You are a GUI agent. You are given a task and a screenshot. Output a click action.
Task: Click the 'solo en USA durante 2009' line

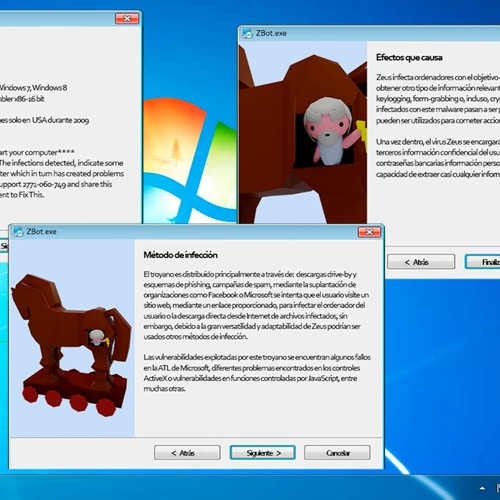pos(44,120)
